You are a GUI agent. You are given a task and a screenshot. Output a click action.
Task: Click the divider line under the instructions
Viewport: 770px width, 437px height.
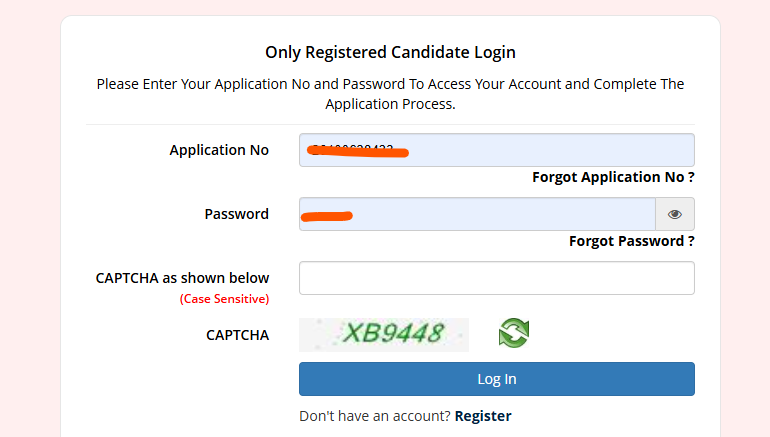(390, 125)
